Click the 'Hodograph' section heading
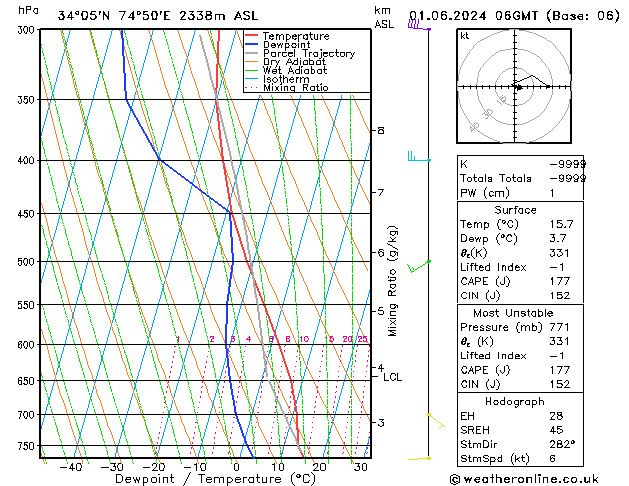The image size is (629, 486). (515, 401)
